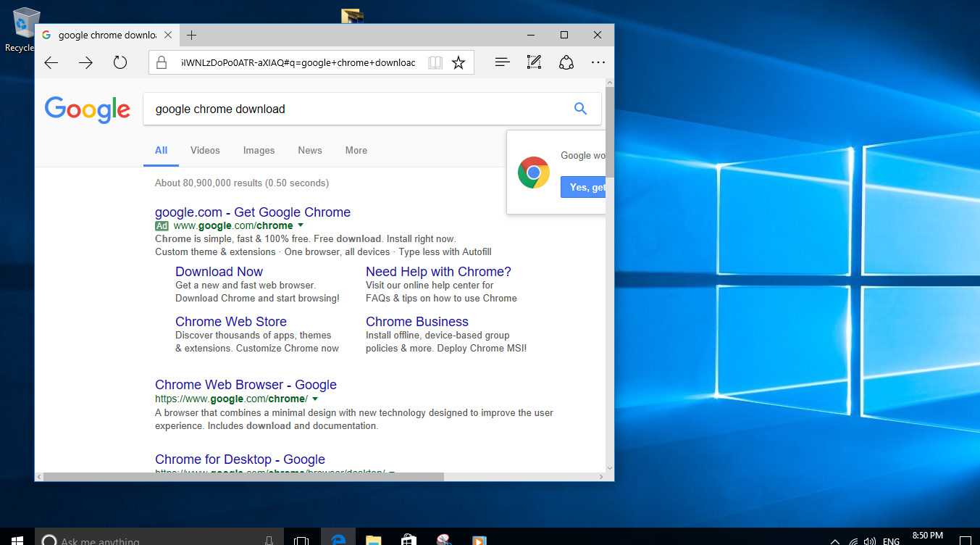Viewport: 980px width, 545px height.
Task: Open the dropdown arrow next to https://www.google.com/chrome/
Action: (315, 399)
